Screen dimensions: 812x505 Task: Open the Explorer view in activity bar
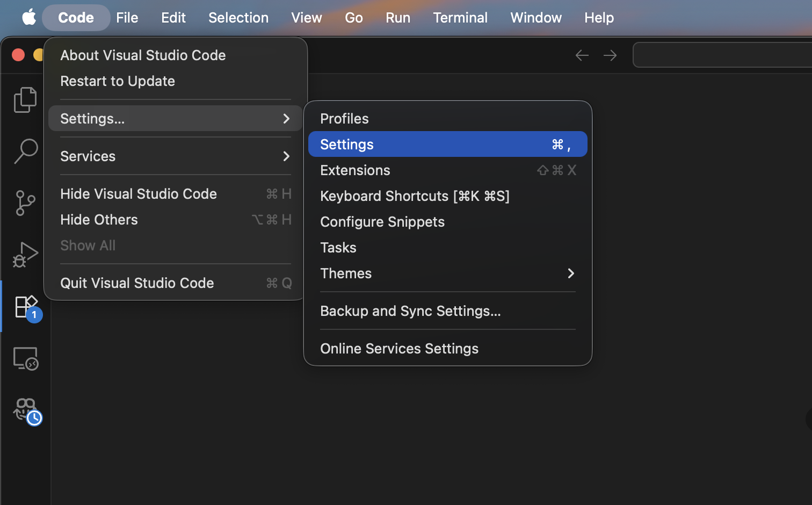coord(25,100)
